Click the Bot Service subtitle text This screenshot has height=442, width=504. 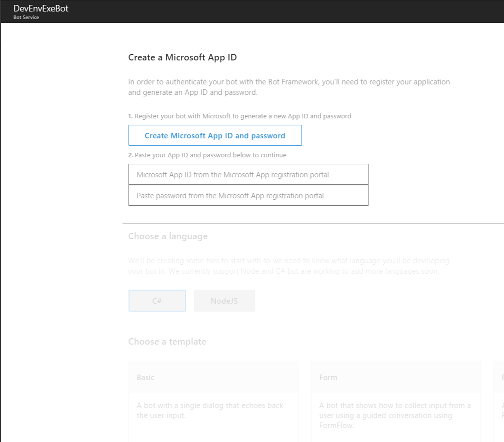[26, 17]
